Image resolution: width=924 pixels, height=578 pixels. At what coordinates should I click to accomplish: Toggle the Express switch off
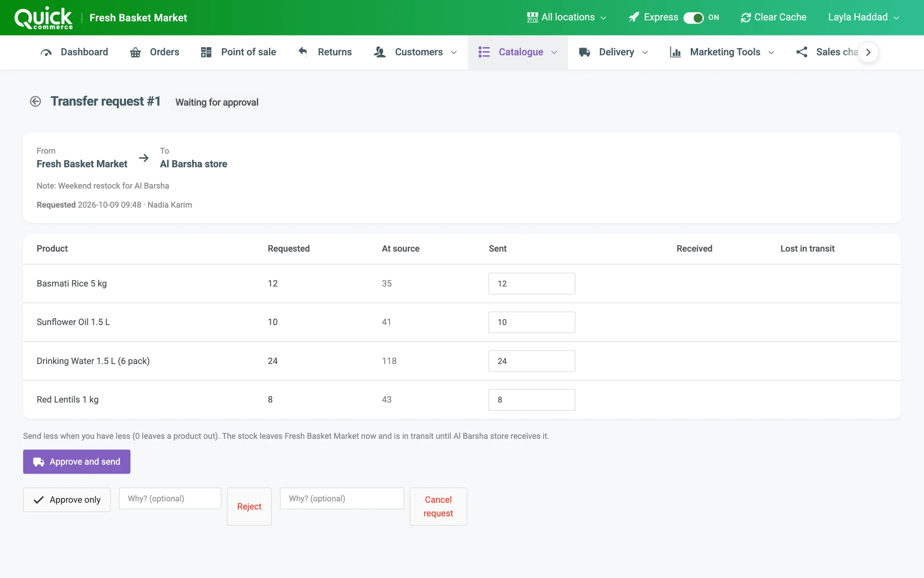point(693,18)
